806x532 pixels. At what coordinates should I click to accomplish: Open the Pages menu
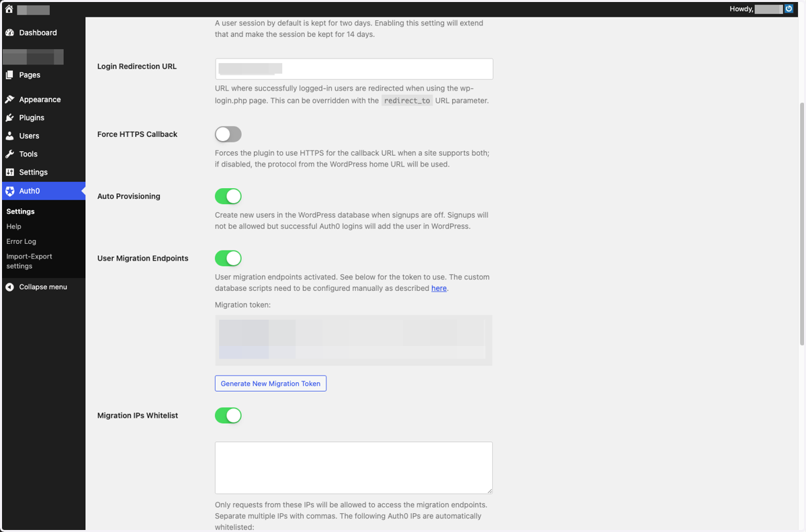click(43, 75)
